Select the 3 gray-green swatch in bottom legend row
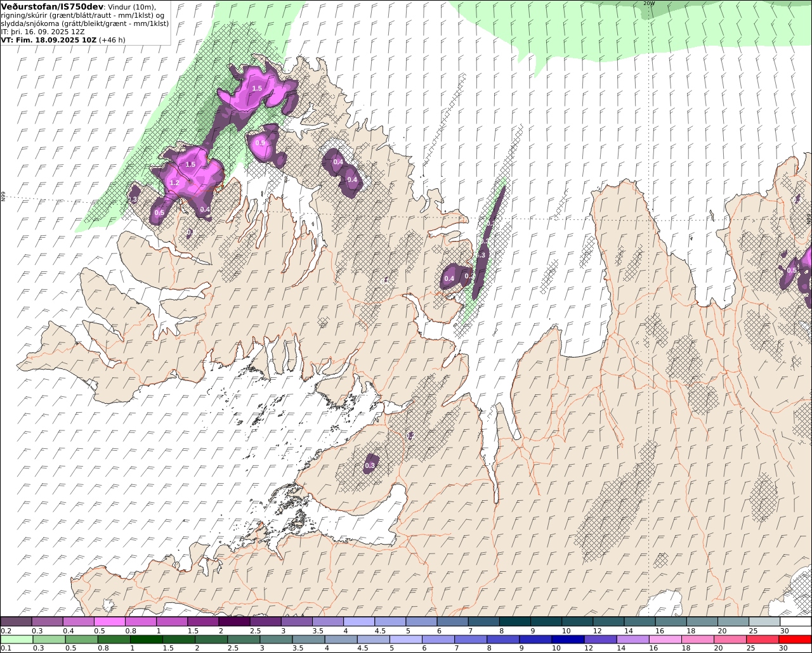Screen dimensions: 812x653 pyautogui.click(x=276, y=639)
